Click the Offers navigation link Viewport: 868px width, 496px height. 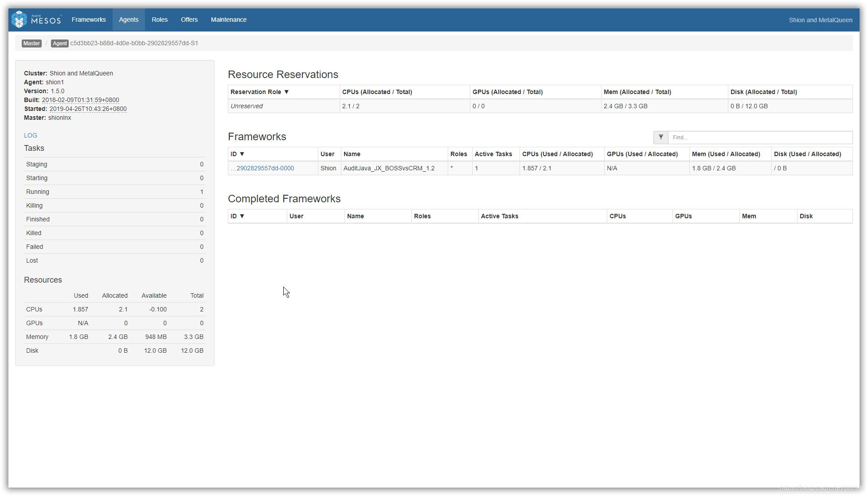tap(189, 20)
